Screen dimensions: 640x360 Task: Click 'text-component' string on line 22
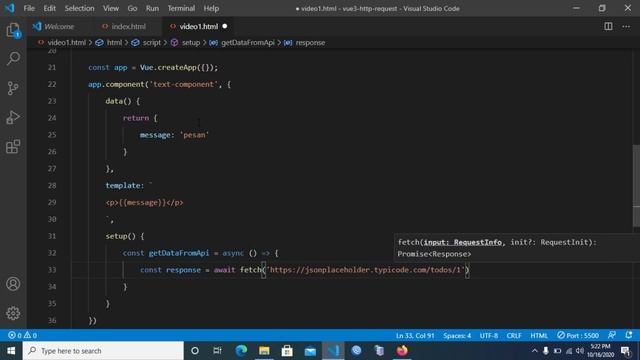pos(184,84)
